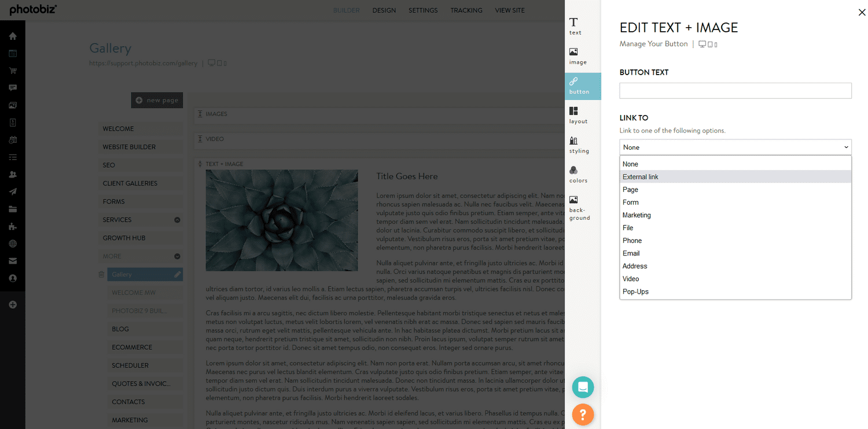Viewport: 868px width, 429px height.
Task: Switch to desktop preview mode
Action: [x=702, y=44]
